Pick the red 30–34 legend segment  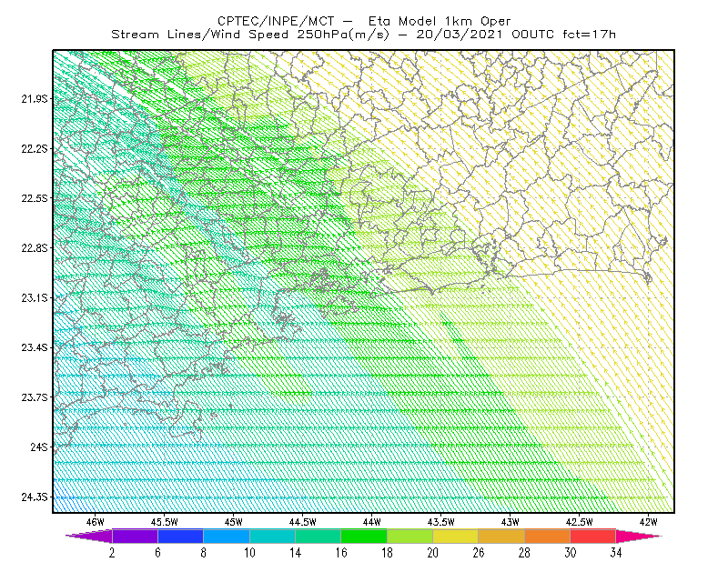click(x=593, y=536)
